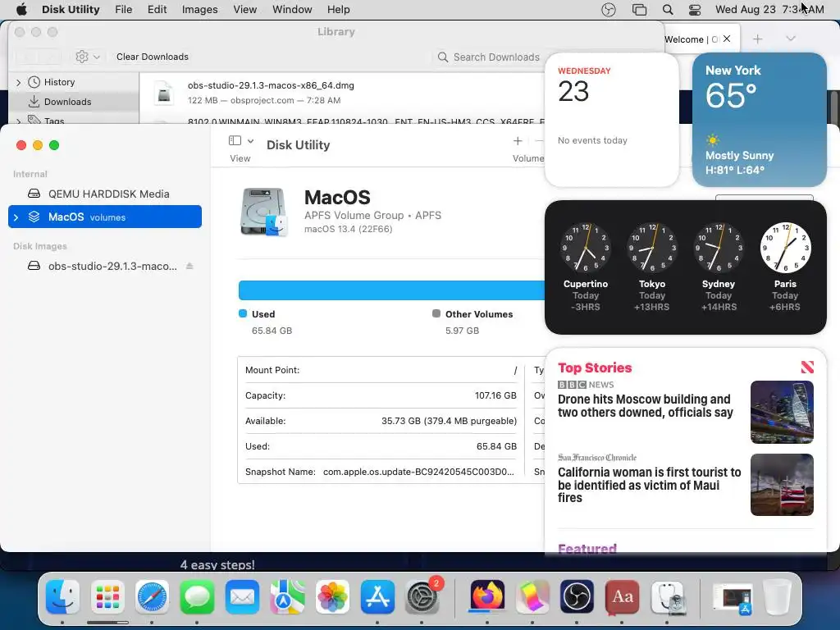The width and height of the screenshot is (840, 630).
Task: Open the View options dropdown chevron in Disk Utility
Action: tap(250, 141)
